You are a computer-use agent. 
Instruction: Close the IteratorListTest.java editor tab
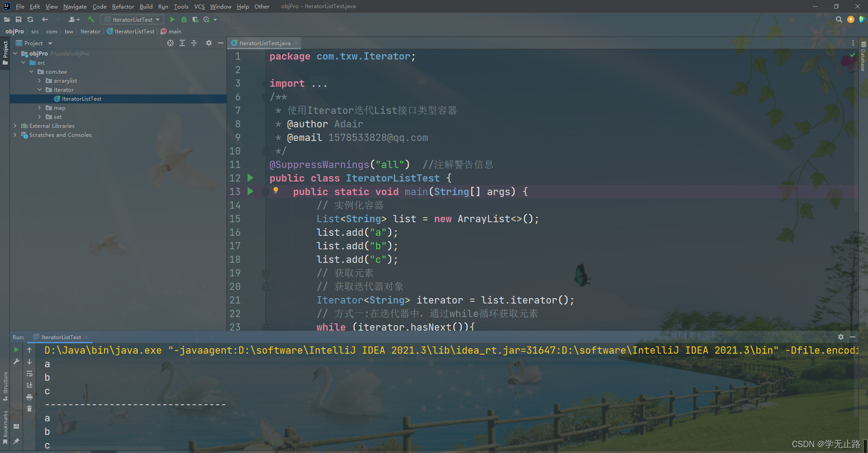[x=296, y=43]
